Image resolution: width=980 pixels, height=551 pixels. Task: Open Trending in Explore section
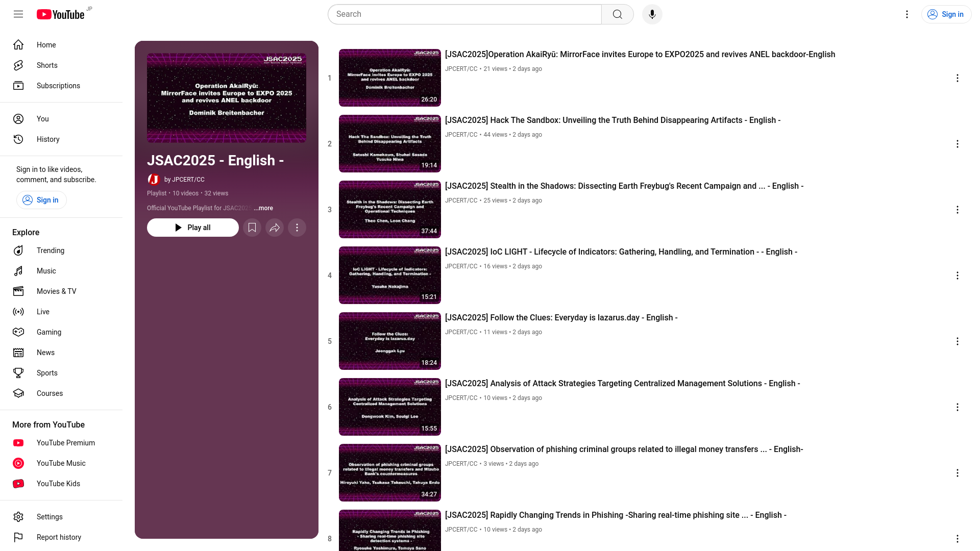[50, 251]
